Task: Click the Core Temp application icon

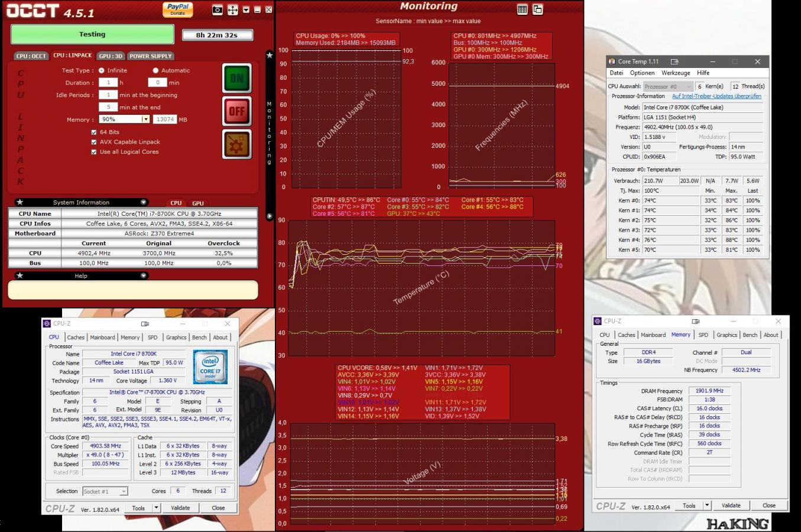Action: click(612, 61)
